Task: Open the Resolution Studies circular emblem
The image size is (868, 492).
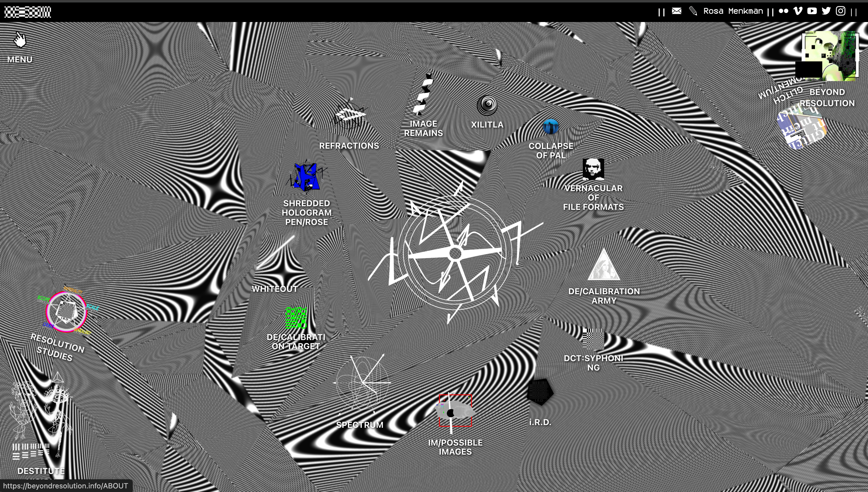Action: [x=66, y=312]
